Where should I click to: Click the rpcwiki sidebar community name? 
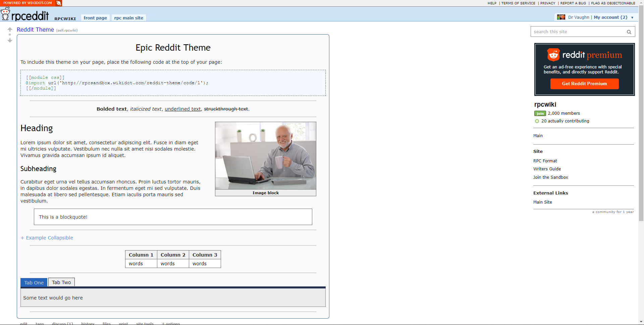tap(545, 105)
